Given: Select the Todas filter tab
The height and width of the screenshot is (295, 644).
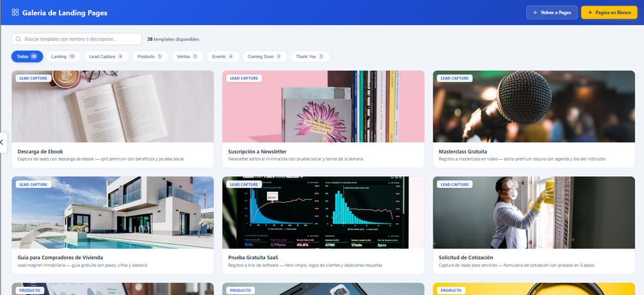Looking at the screenshot, I should [27, 57].
